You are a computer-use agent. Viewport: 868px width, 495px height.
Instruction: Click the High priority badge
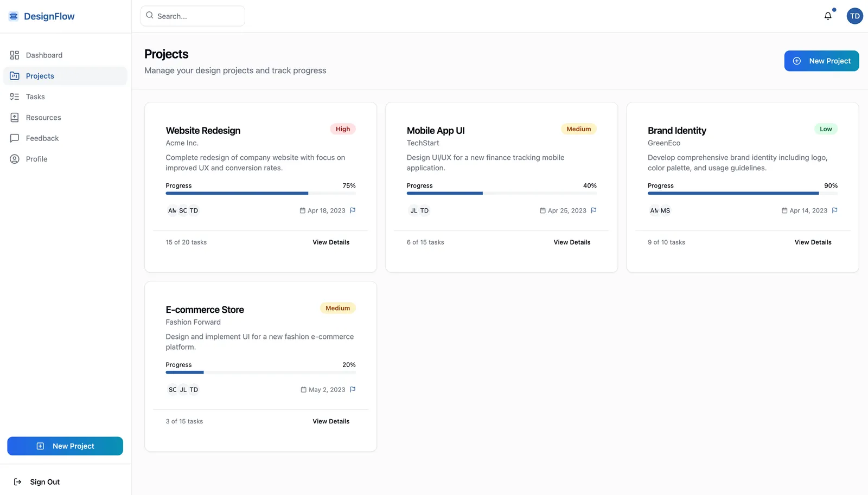coord(343,129)
